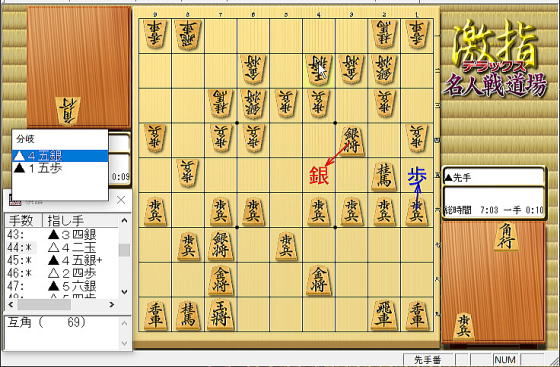Click the blue 歩 destination marker
Screen dimensions: 560x367
tap(417, 176)
